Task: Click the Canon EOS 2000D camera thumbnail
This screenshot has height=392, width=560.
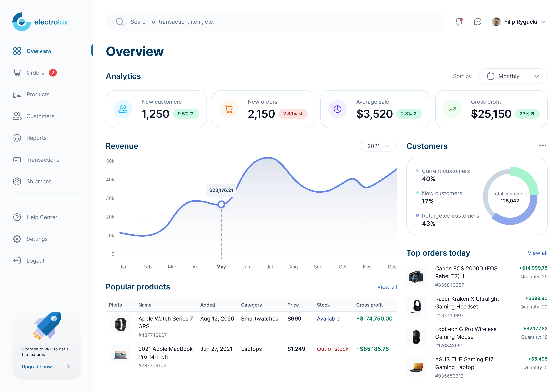Action: coord(416,276)
